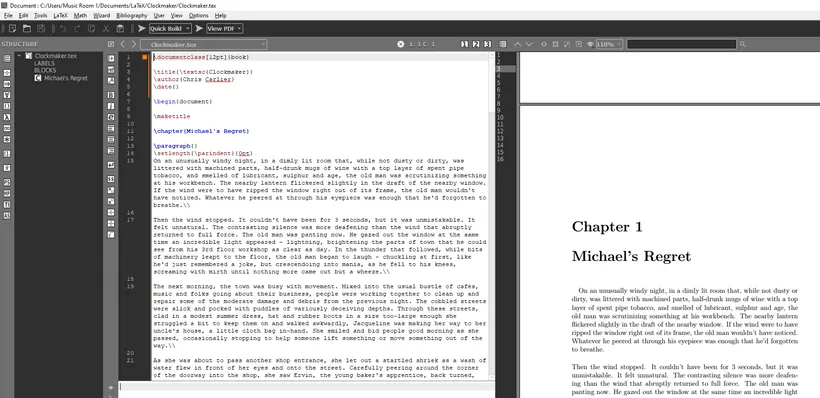Redo the last undone edit
The image size is (820, 398).
pyautogui.click(x=77, y=28)
